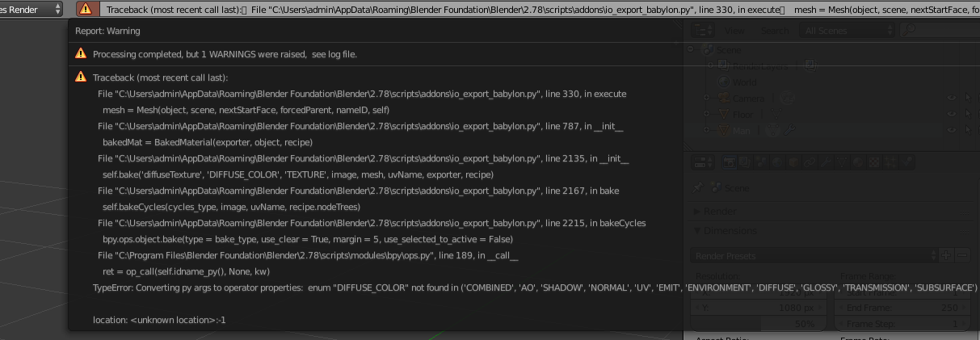The image size is (980, 340).
Task: Toggle Camera visibility eye in the Outliner
Action: click(x=950, y=98)
